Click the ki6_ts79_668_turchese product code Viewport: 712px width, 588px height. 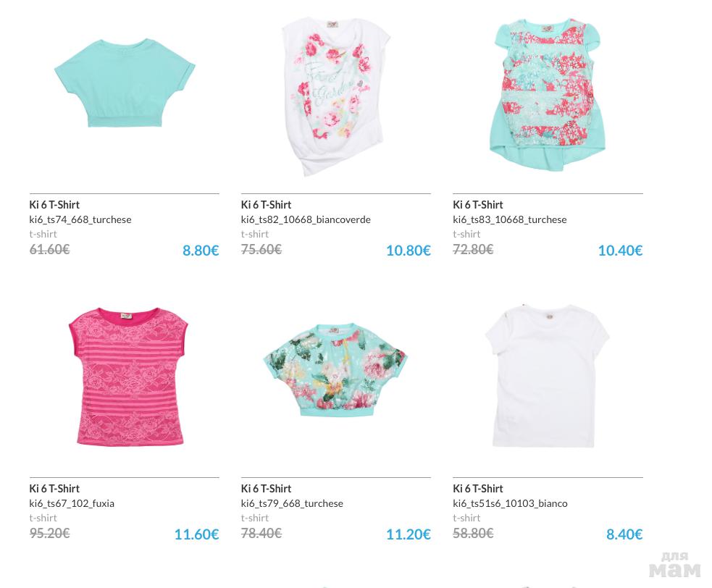pos(292,503)
